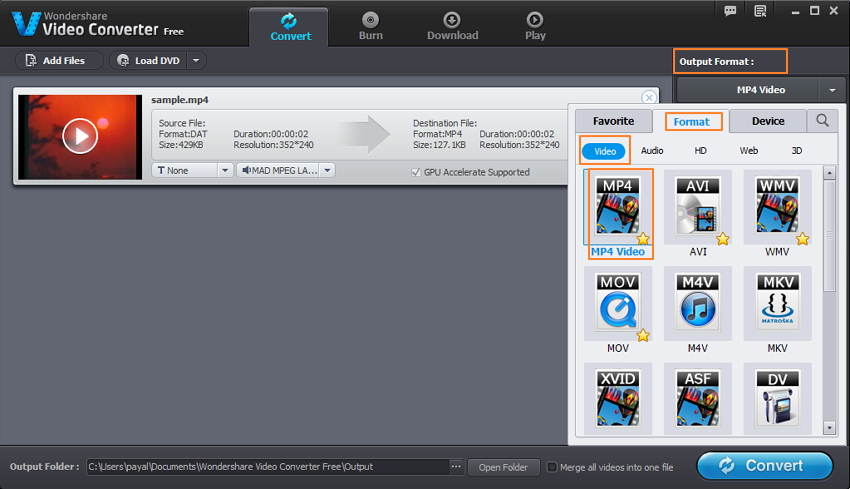
Task: Click the Load DVD button
Action: [x=149, y=60]
